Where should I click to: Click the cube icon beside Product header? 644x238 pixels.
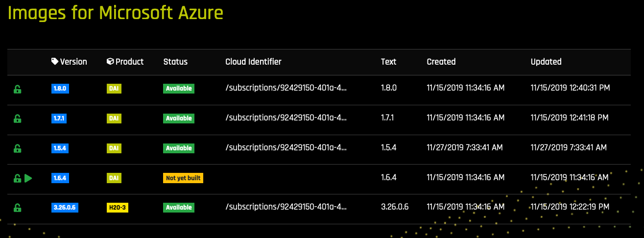click(110, 62)
